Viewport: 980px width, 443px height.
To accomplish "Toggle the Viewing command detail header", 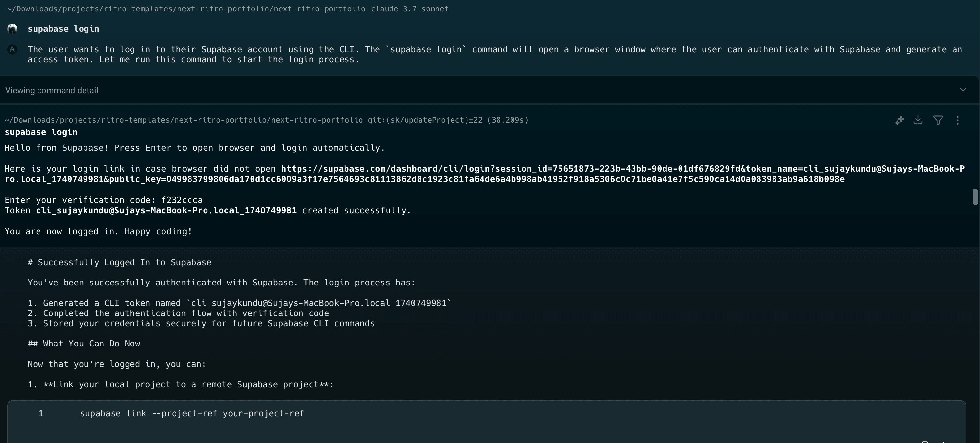I will pos(51,90).
